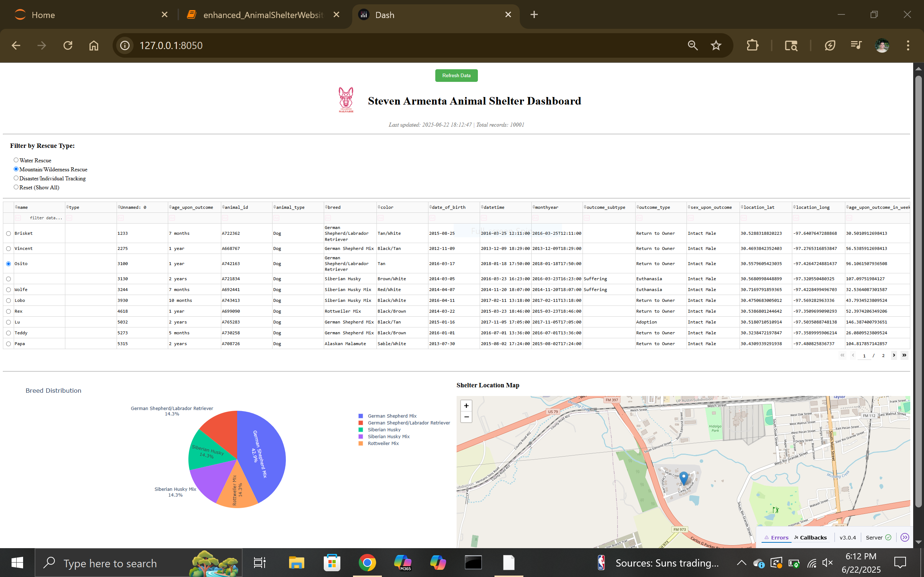Zoom out on the shelter map
The image size is (924, 577).
pos(466,417)
